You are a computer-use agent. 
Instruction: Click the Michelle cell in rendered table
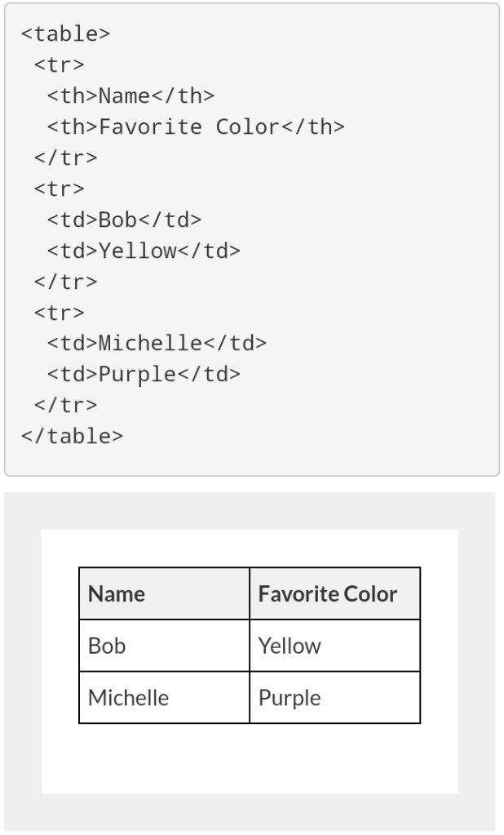tap(164, 698)
